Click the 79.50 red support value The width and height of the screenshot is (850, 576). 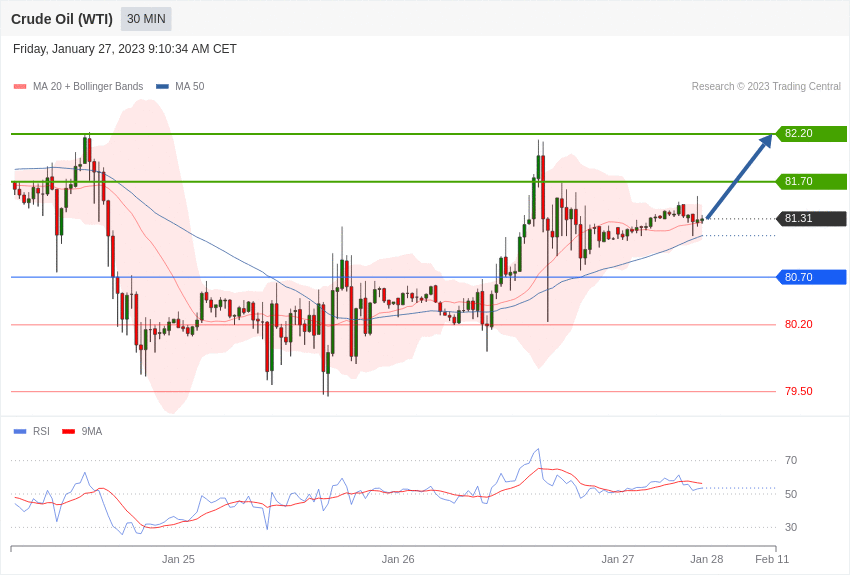click(799, 391)
